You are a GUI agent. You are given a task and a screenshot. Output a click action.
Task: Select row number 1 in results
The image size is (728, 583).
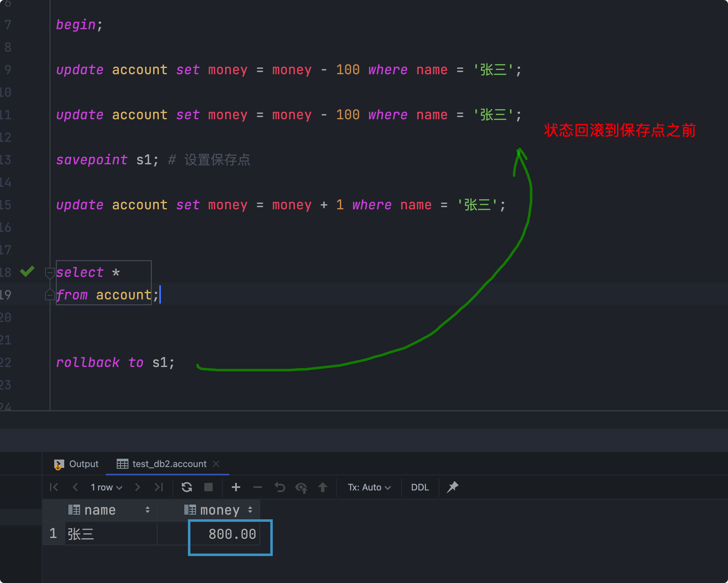click(x=53, y=533)
